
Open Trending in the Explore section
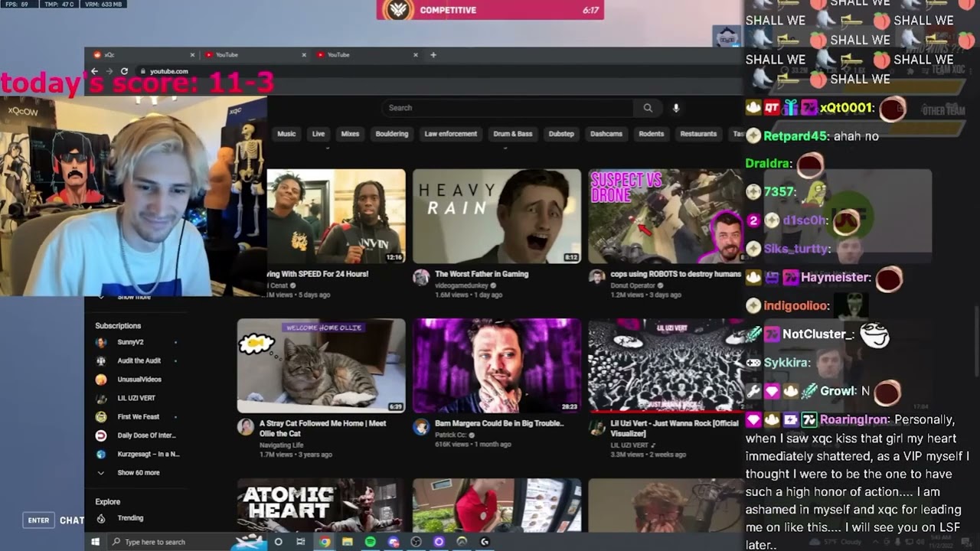pos(130,518)
